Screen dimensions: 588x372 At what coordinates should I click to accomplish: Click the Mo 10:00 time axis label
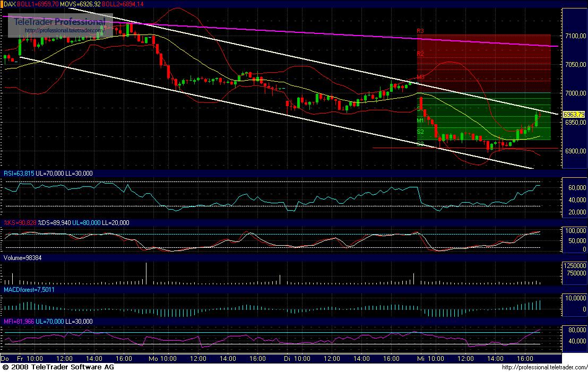pos(162,359)
